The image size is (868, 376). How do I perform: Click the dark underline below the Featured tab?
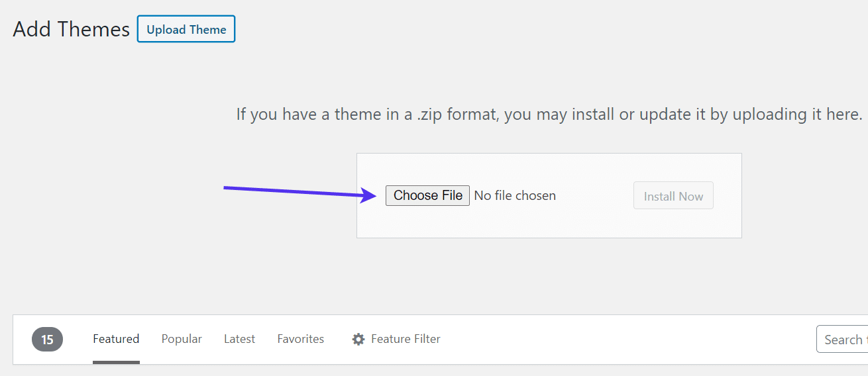coord(116,362)
